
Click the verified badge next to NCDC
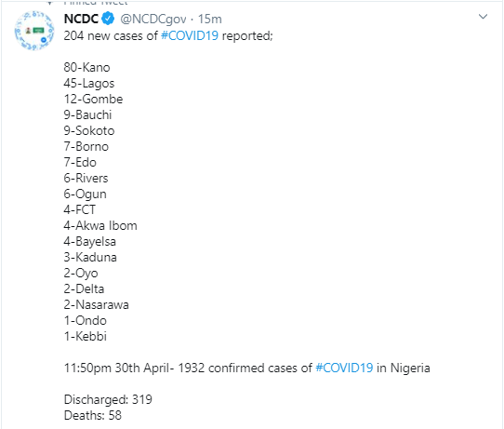click(x=108, y=19)
